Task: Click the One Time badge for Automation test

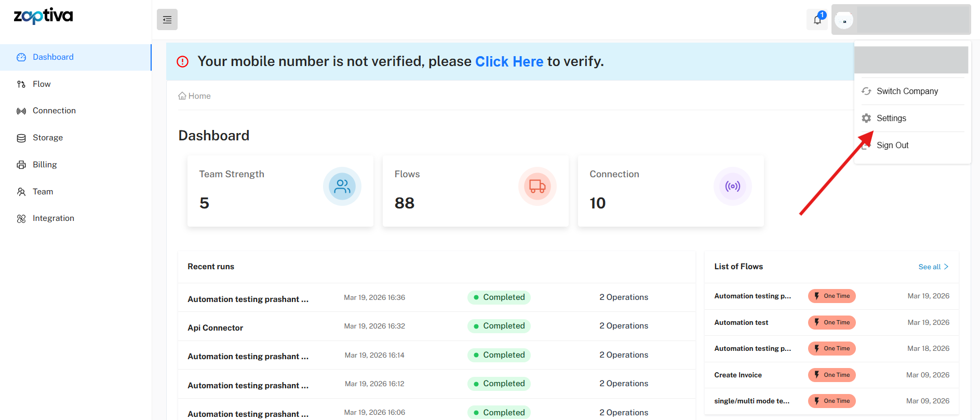Action: click(x=831, y=322)
